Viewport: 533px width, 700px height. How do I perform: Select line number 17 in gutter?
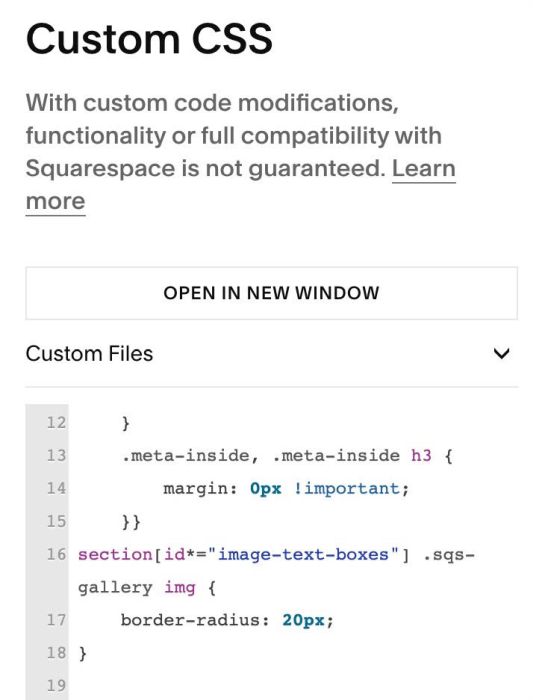56,620
